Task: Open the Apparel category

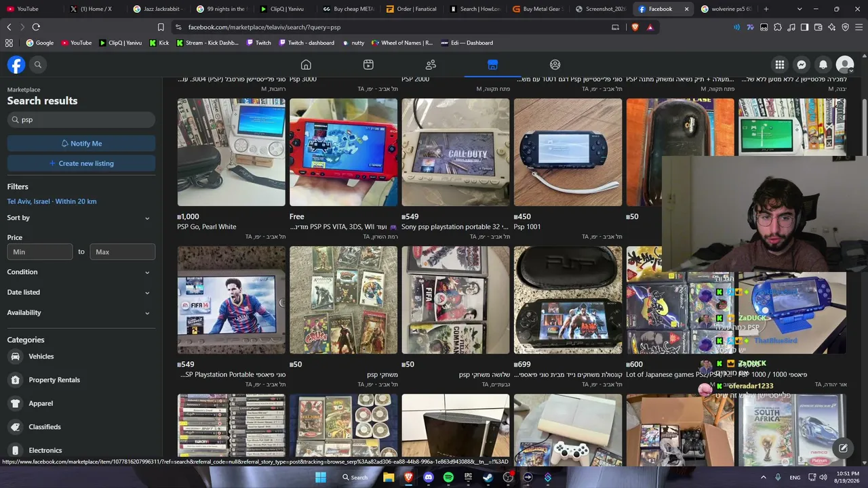Action: click(81, 403)
